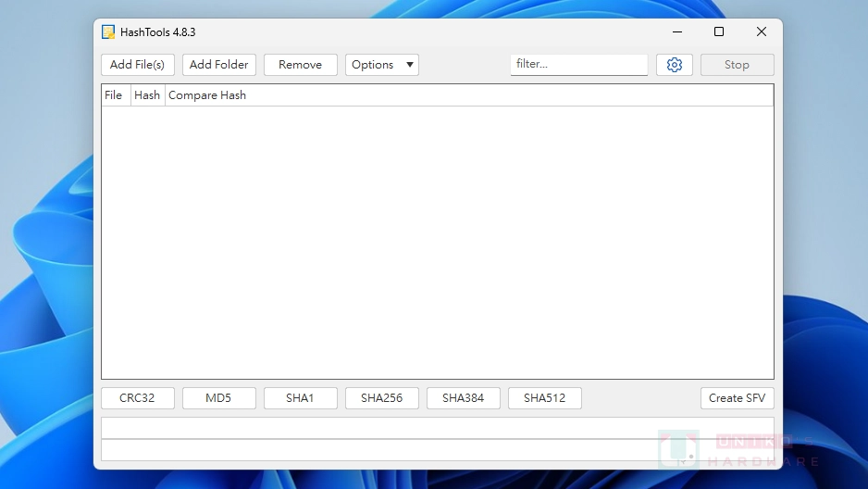Image resolution: width=868 pixels, height=489 pixels.
Task: Compute the SHA512 hash
Action: (x=545, y=398)
